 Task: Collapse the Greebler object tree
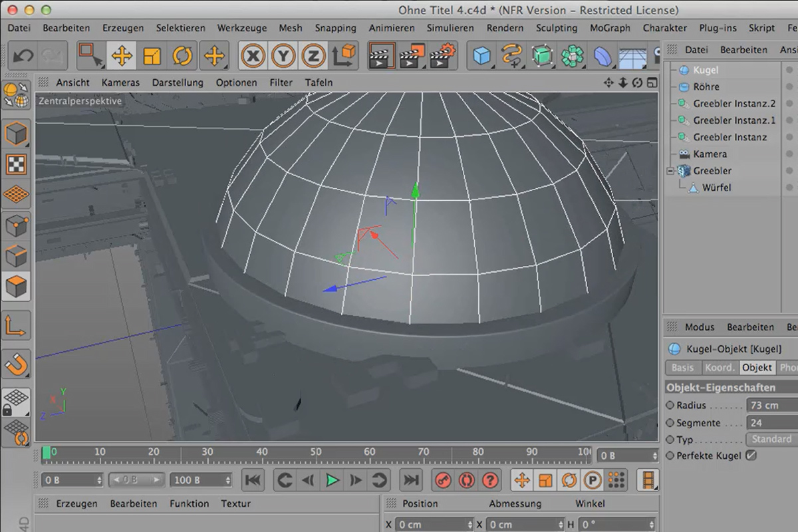(671, 171)
